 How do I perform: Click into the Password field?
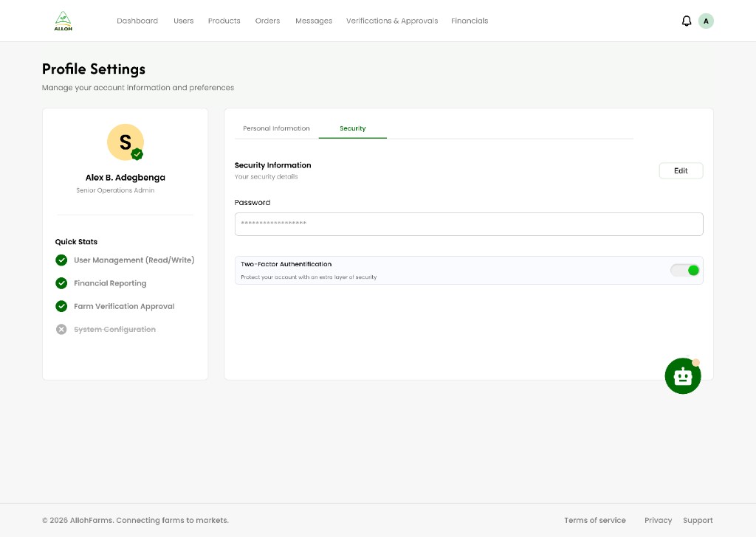[x=469, y=224]
